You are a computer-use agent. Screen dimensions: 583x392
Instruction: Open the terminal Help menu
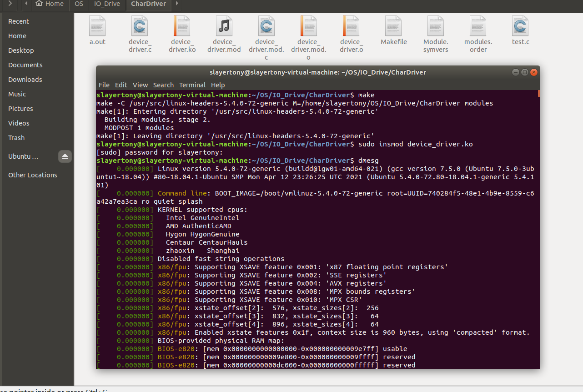pyautogui.click(x=218, y=85)
